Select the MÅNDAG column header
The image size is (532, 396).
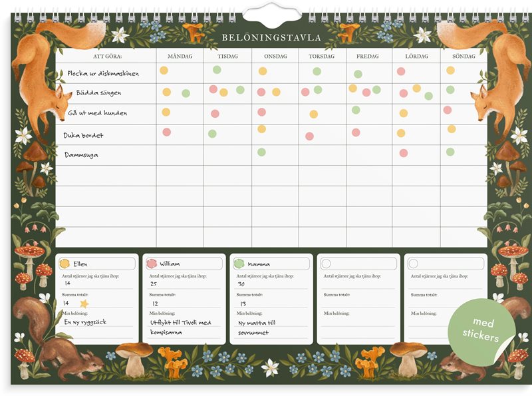click(x=180, y=57)
